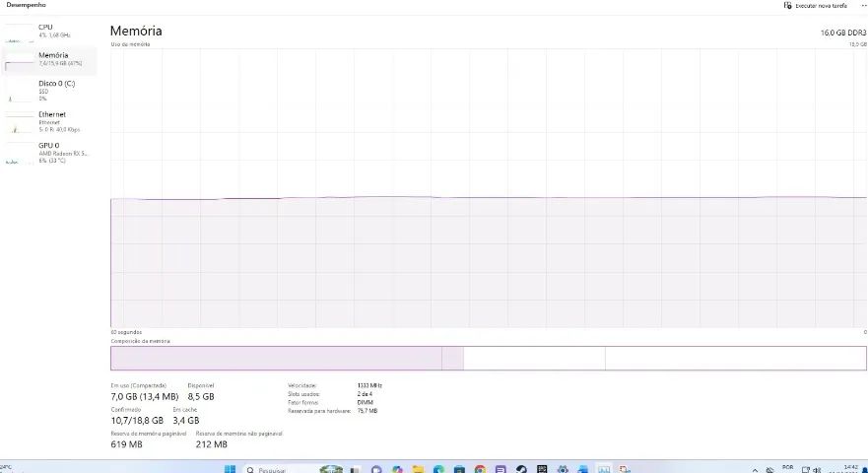Click the '16,0 GB DDR3' label
This screenshot has width=868, height=473.
pos(843,34)
